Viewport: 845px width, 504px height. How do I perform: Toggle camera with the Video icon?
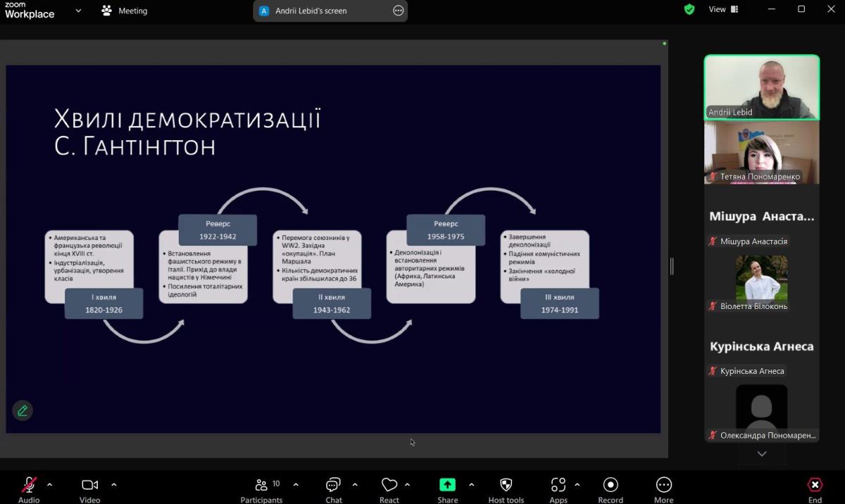(89, 486)
